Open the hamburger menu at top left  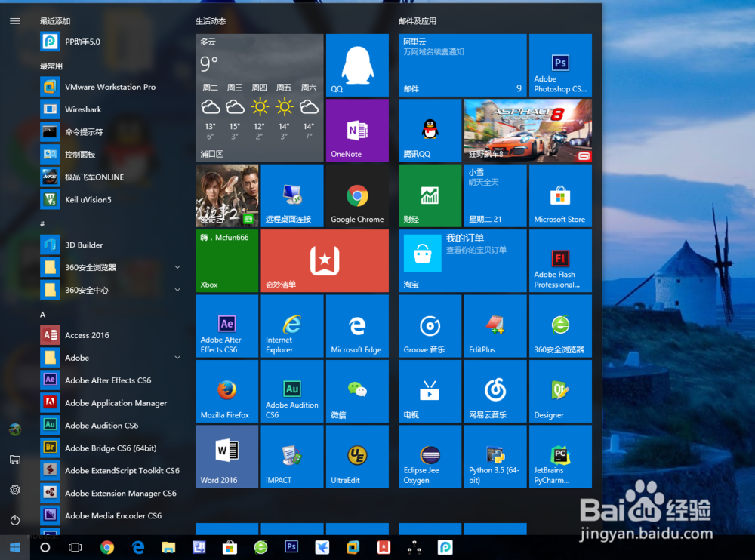(x=14, y=20)
